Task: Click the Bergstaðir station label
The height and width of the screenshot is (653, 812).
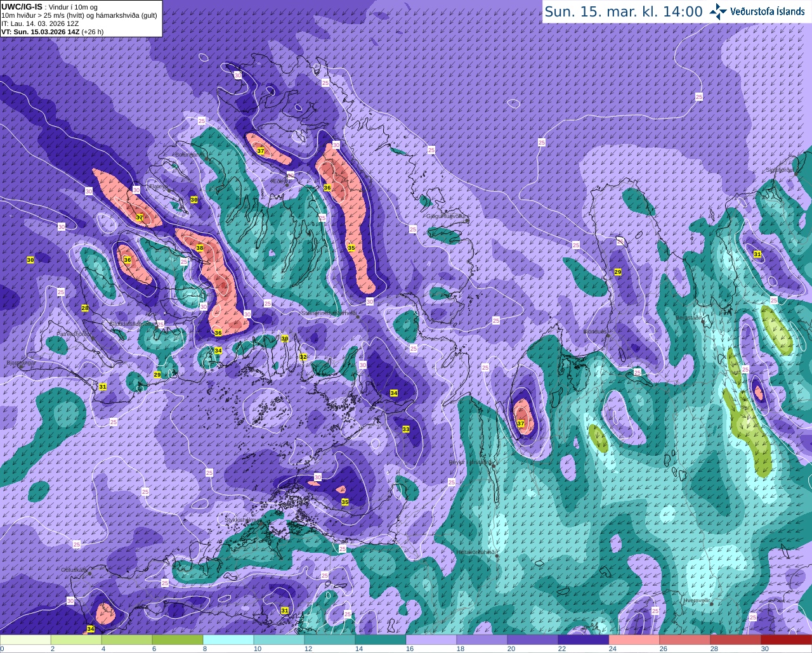Action: 689,317
